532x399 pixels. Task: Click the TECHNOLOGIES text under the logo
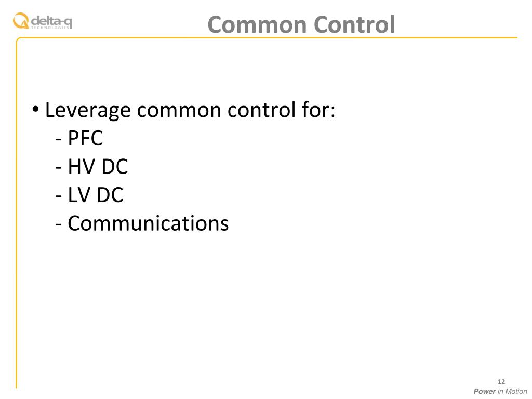(50, 28)
